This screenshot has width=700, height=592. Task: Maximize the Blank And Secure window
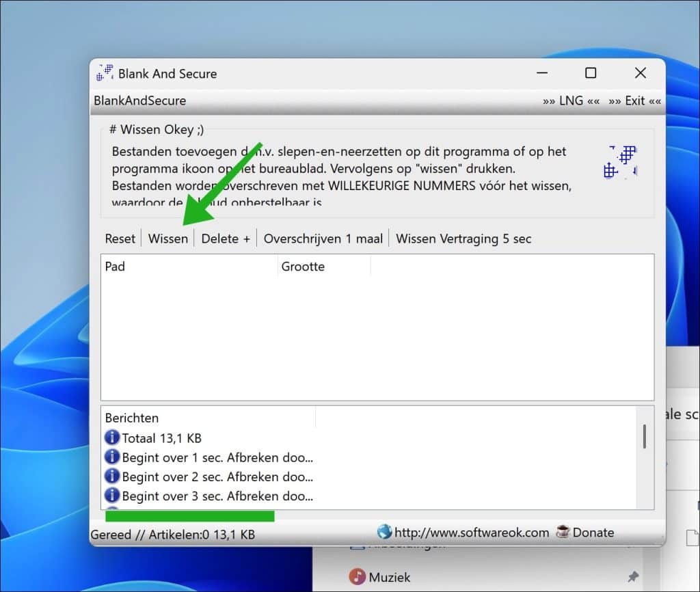(x=591, y=72)
